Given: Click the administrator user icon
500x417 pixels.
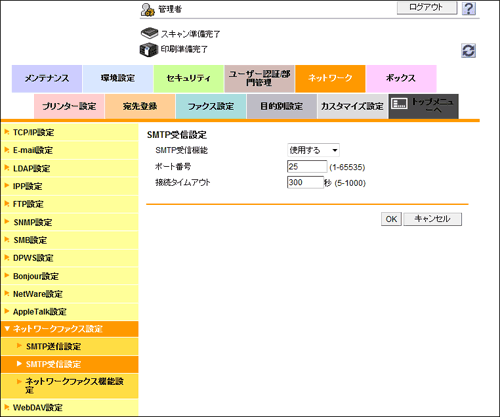Looking at the screenshot, I should click(147, 10).
